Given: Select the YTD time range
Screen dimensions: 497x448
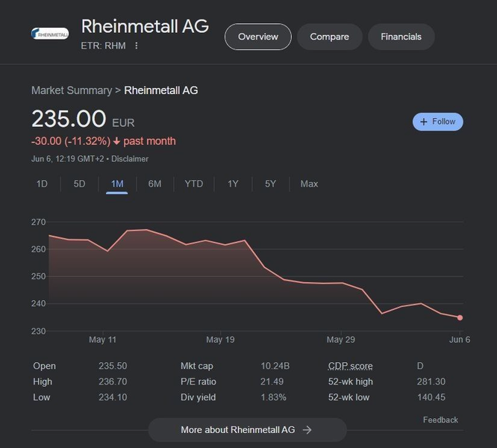Looking at the screenshot, I should tap(194, 184).
